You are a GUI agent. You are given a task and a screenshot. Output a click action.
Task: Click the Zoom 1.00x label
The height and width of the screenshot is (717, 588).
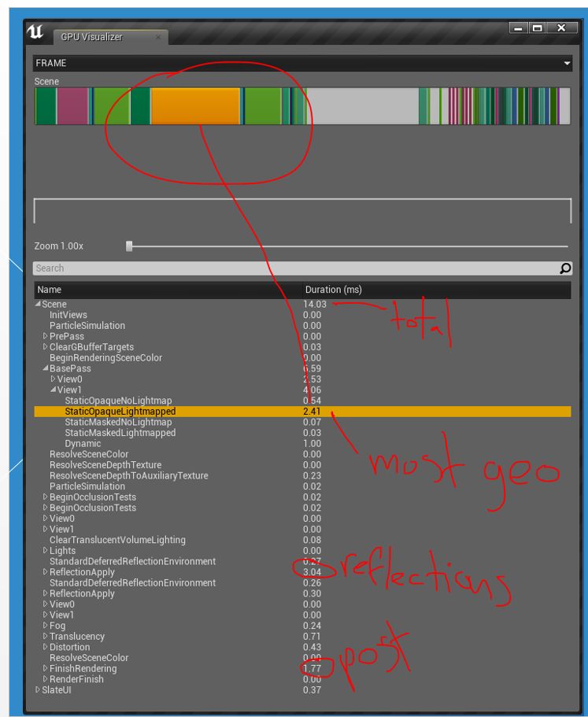tap(59, 246)
